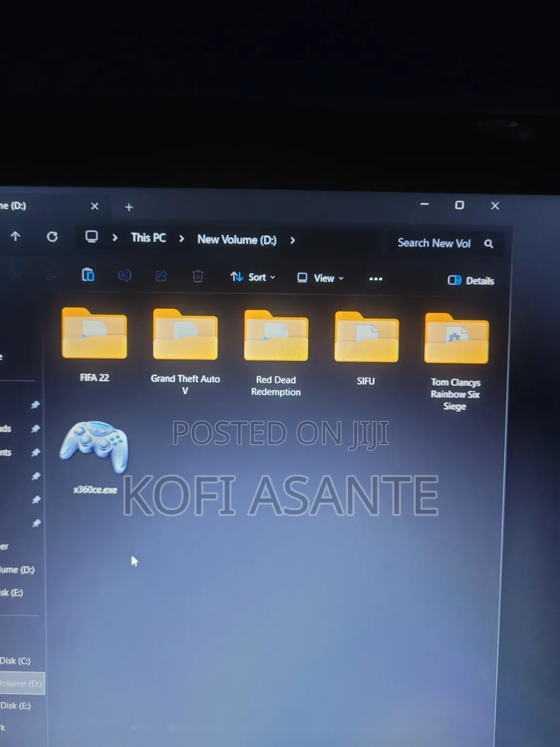Select disk (E:) in upper sidebar list

(12, 592)
